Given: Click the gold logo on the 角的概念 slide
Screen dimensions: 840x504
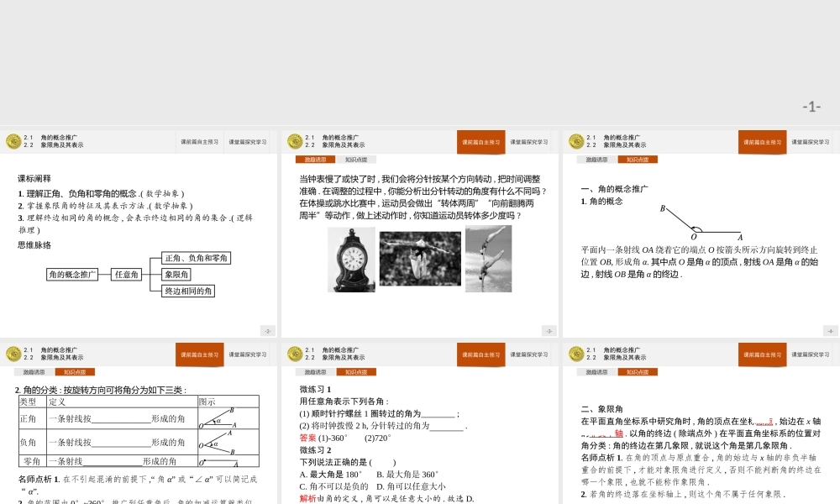Looking at the screenshot, I should coord(576,141).
